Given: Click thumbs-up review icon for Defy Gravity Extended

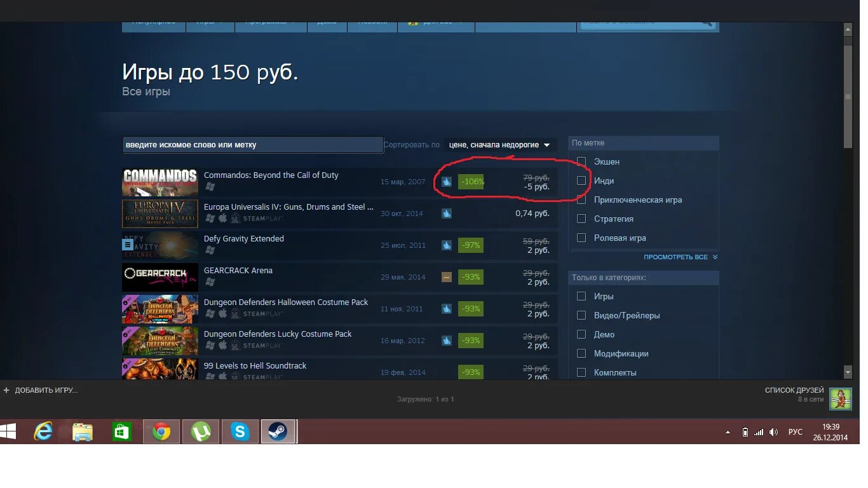Looking at the screenshot, I should pos(447,245).
